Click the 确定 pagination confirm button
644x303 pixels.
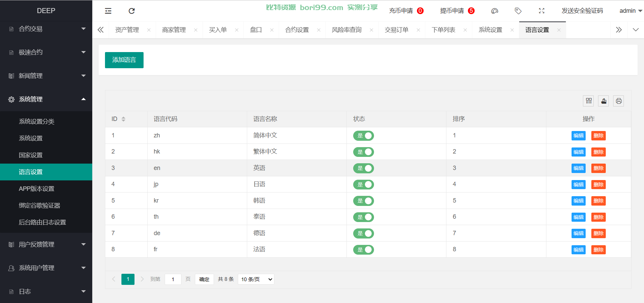(x=204, y=279)
